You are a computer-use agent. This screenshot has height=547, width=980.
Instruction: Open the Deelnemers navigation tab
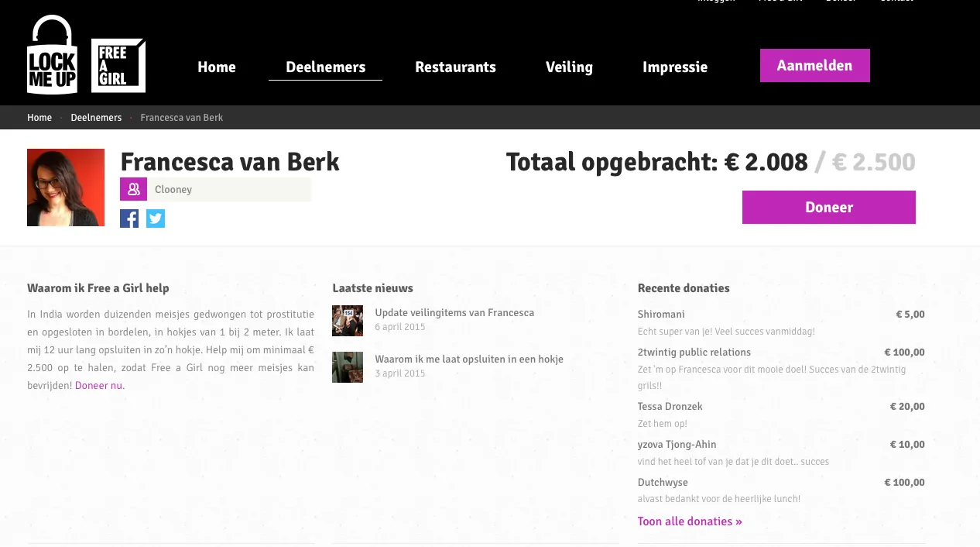tap(325, 67)
